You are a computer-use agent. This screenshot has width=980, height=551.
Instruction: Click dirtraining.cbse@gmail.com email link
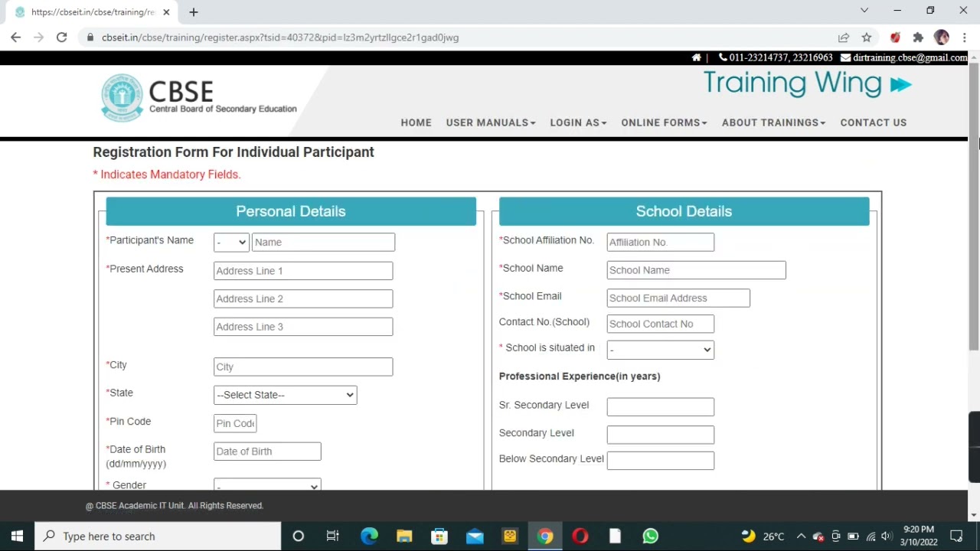[x=910, y=57]
